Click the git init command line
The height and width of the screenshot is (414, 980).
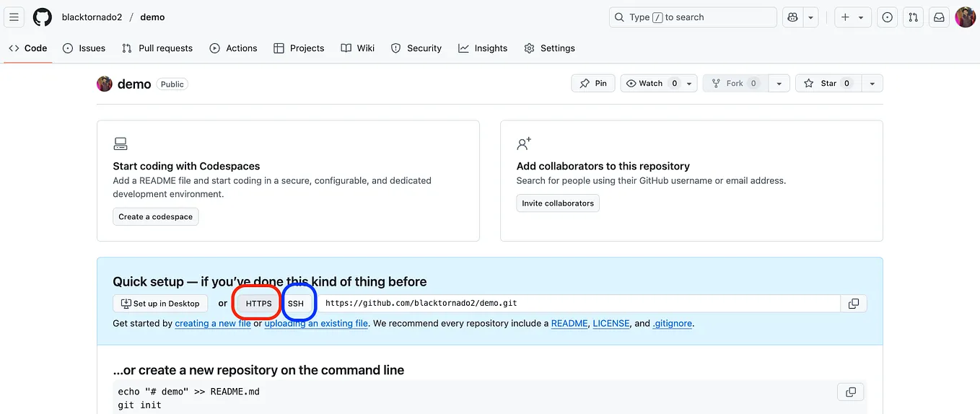pyautogui.click(x=140, y=405)
